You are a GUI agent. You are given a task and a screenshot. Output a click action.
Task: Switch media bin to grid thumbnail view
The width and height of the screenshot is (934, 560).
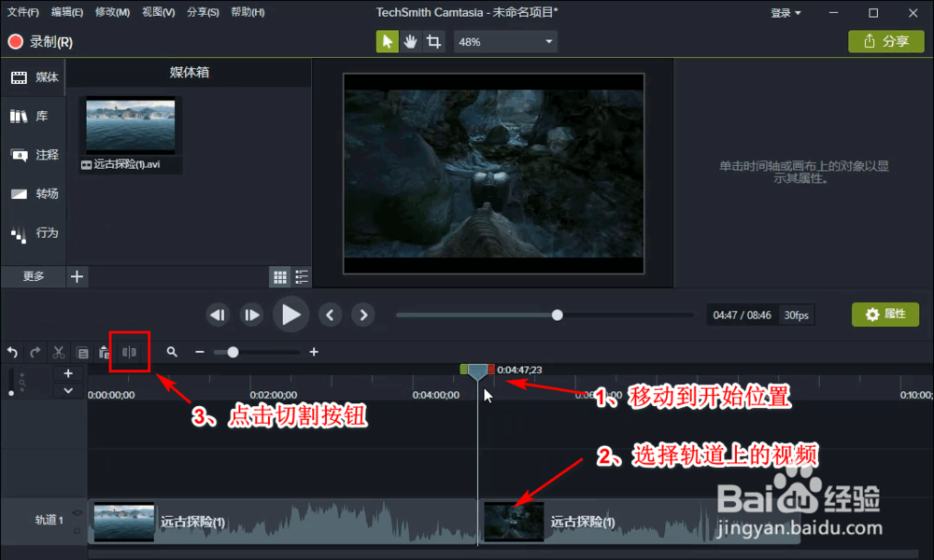pyautogui.click(x=280, y=276)
